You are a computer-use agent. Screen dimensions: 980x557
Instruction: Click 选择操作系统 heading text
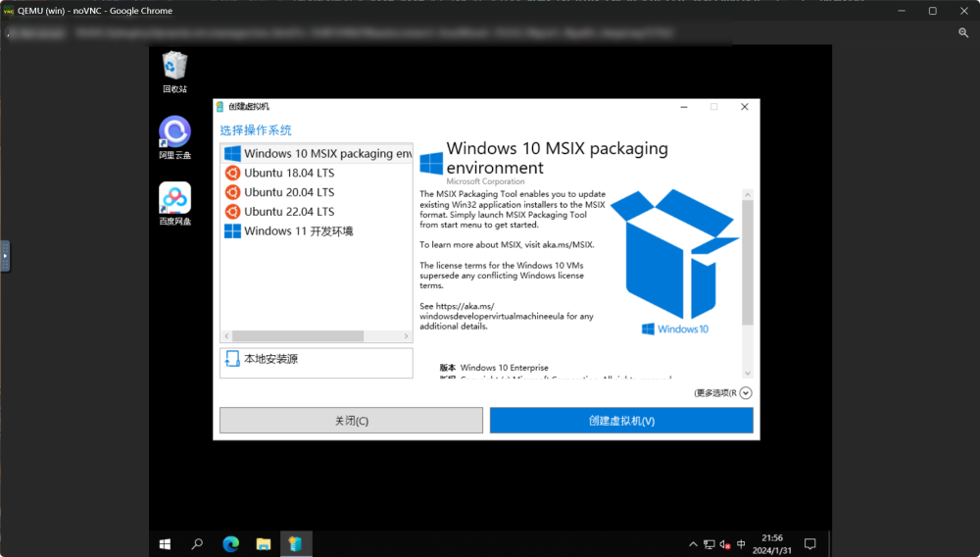256,130
